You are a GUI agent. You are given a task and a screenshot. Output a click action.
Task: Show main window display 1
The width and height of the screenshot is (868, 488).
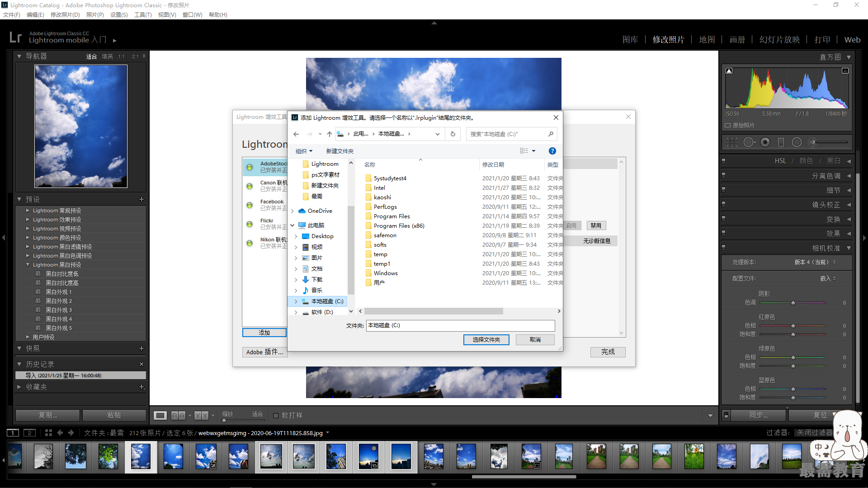[x=13, y=433]
